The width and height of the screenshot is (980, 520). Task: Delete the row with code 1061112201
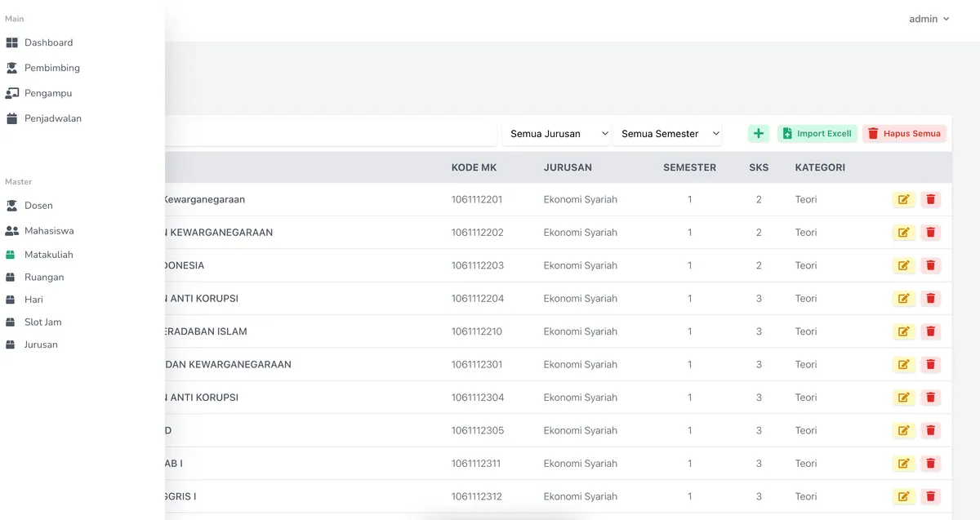tap(930, 199)
